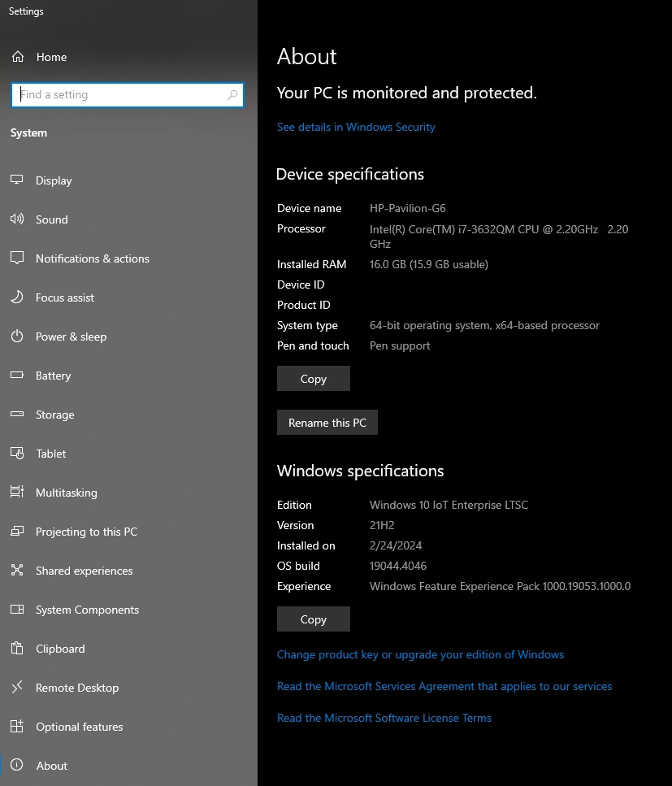This screenshot has width=672, height=786.
Task: Read the Microsoft Services Agreement link
Action: [444, 686]
